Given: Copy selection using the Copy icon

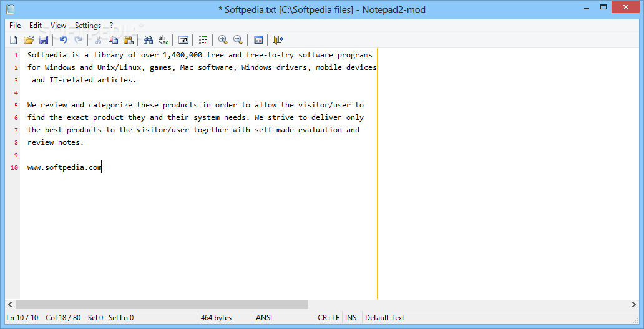Looking at the screenshot, I should (113, 40).
